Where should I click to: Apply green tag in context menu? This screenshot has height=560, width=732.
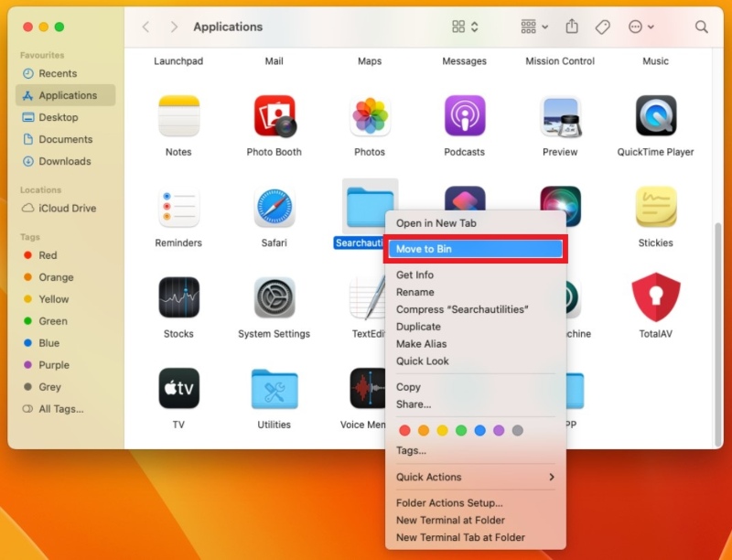pos(461,430)
